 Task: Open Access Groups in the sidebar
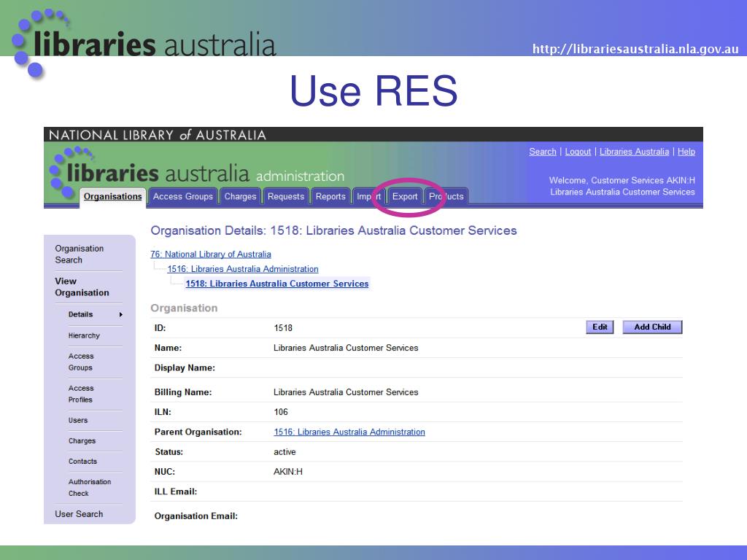click(x=81, y=362)
